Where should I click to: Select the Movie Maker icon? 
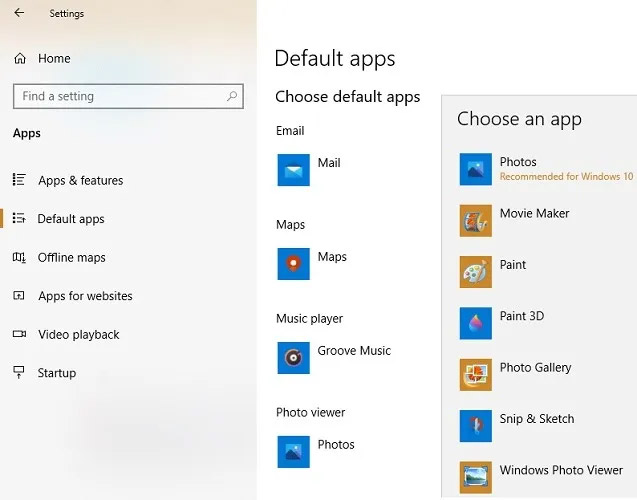coord(476,221)
